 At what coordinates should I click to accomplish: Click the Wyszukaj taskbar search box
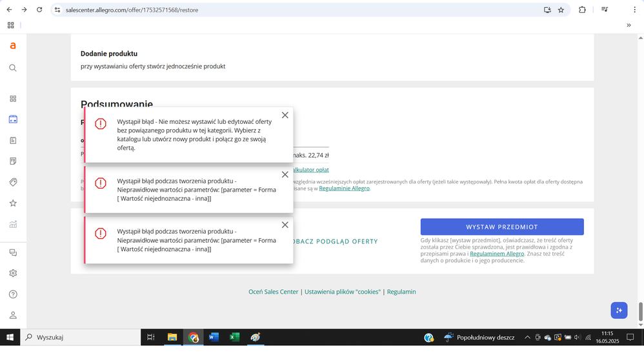click(81, 338)
